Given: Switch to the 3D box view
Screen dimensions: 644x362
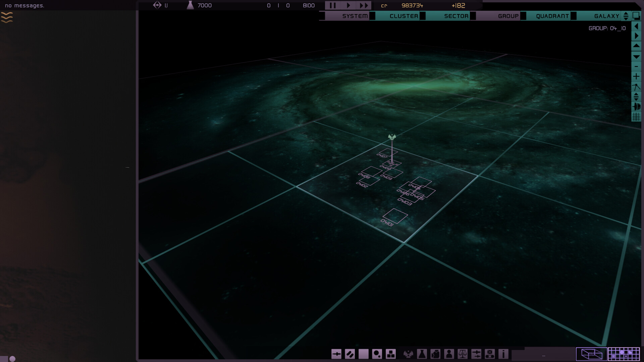Looking at the screenshot, I should tap(591, 354).
